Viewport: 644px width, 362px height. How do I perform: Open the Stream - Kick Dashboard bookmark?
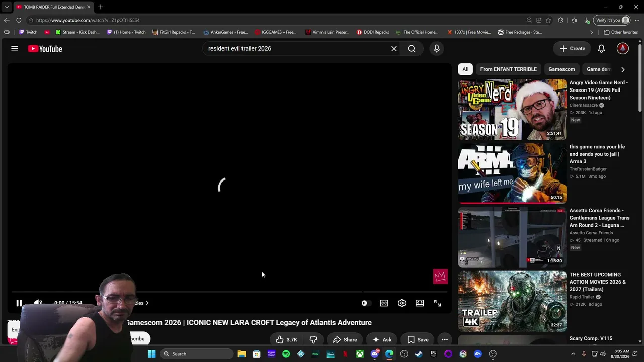77,32
